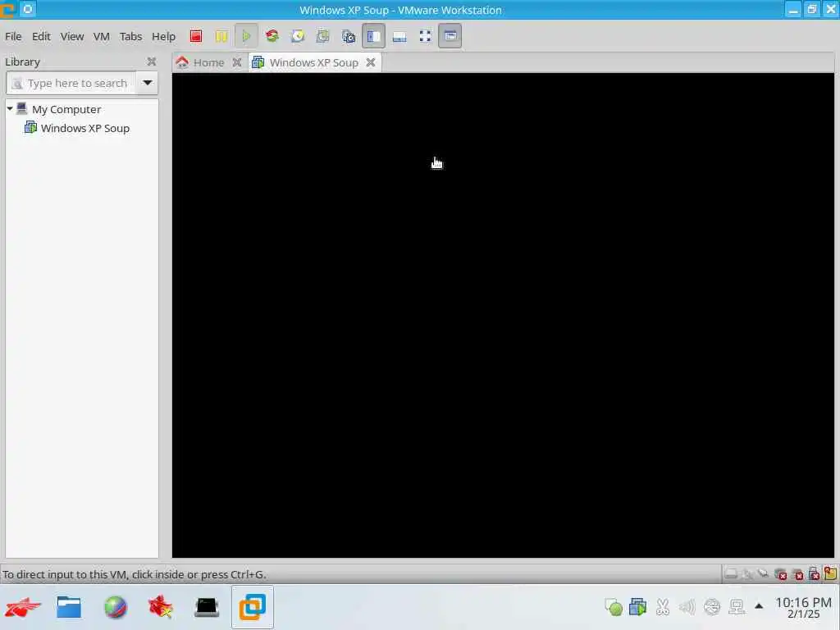Open the Help menu

pos(163,36)
